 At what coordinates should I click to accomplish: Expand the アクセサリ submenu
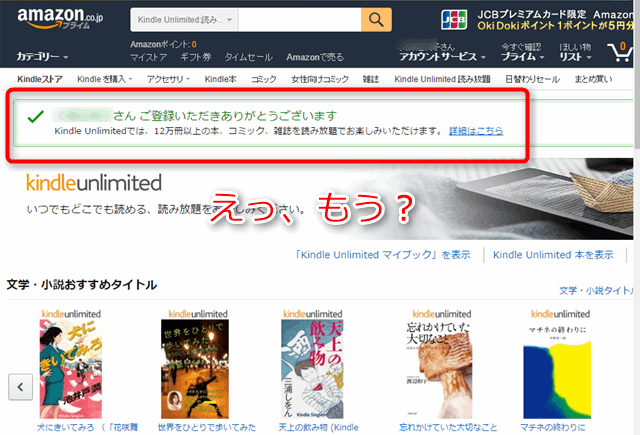coord(168,79)
